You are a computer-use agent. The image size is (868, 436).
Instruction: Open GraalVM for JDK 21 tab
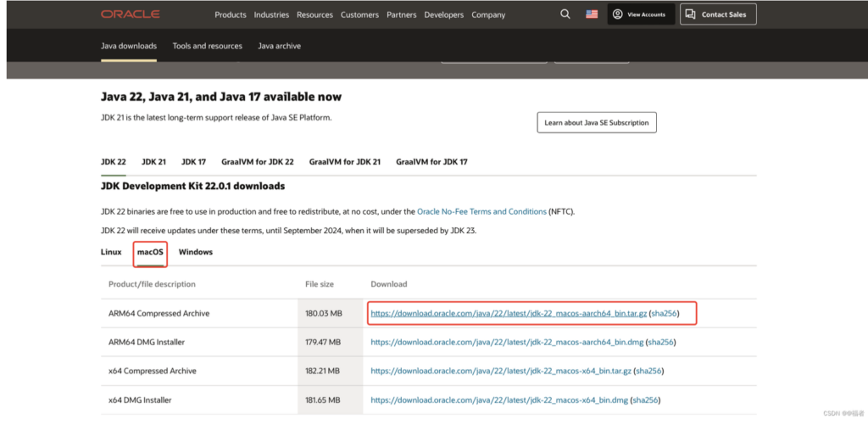coord(344,162)
